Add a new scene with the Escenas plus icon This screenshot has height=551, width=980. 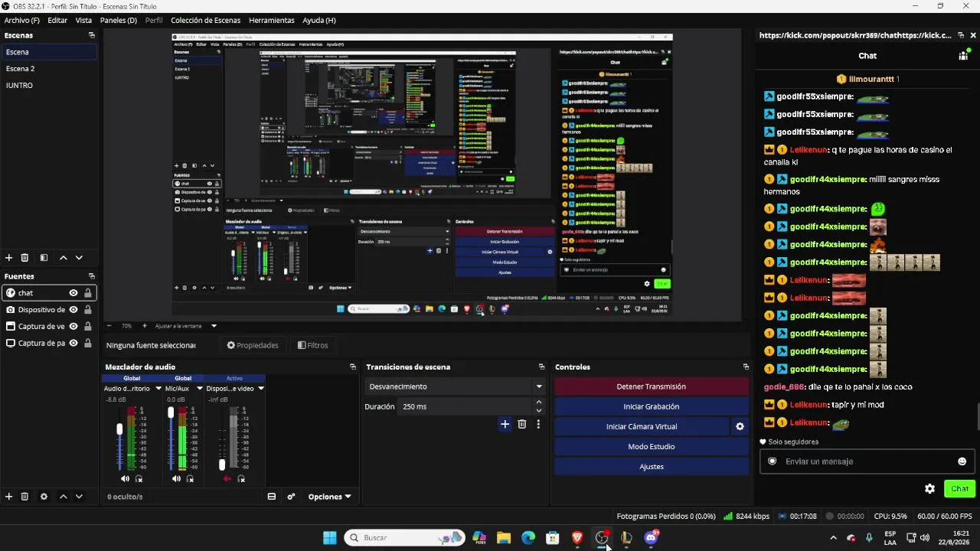click(9, 258)
